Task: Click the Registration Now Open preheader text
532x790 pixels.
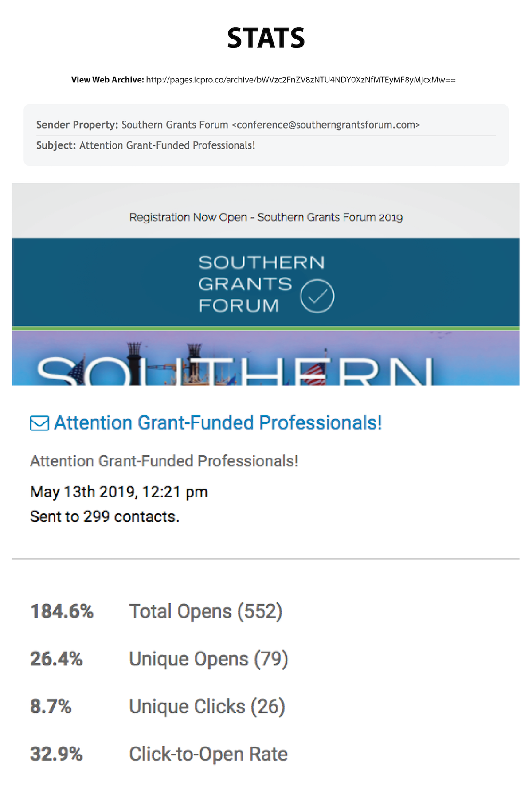Action: 266,217
